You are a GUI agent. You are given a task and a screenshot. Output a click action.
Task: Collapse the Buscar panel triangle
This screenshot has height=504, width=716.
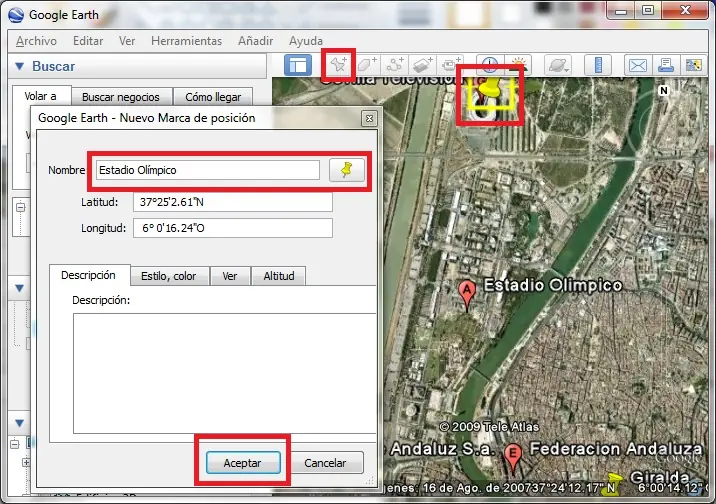point(20,66)
